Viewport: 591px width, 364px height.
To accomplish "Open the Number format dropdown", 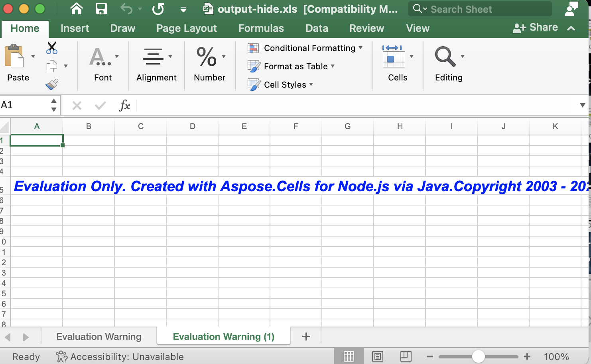I will click(x=223, y=57).
